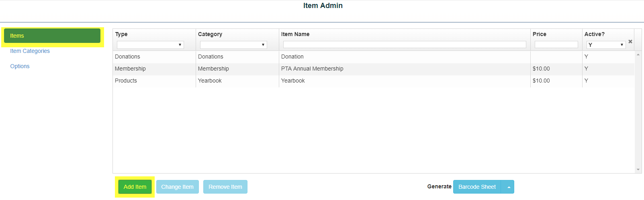Click the Yearbook row's Active Y value
Image resolution: width=644 pixels, height=200 pixels.
tap(586, 81)
